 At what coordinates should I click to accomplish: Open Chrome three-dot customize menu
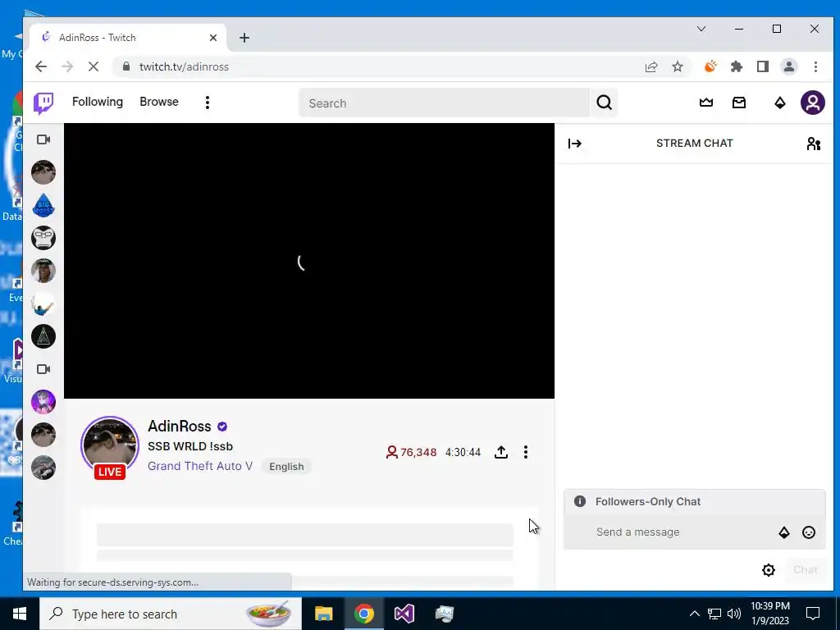coord(815,66)
